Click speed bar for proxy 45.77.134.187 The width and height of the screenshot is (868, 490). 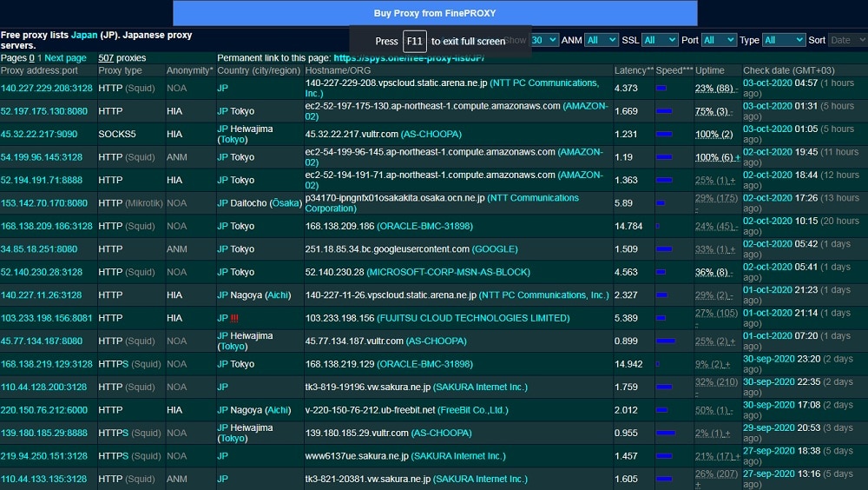(x=666, y=341)
